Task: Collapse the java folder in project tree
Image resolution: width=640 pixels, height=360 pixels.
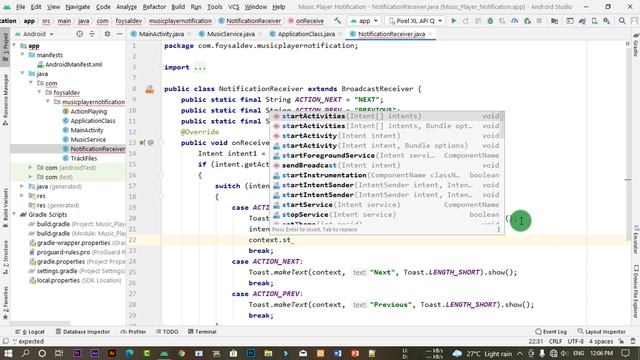Action: tap(23, 74)
